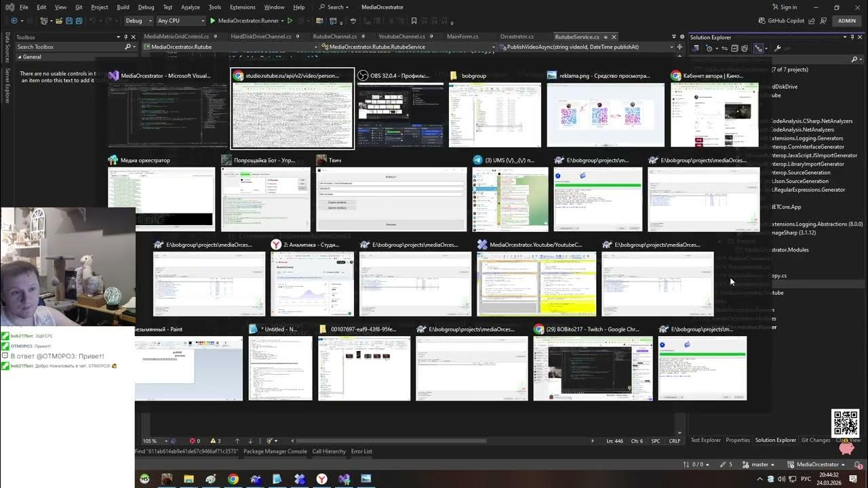Click the Toolbox search magnifier icon
Viewport: 868px width, 488px height.
pyautogui.click(x=127, y=47)
